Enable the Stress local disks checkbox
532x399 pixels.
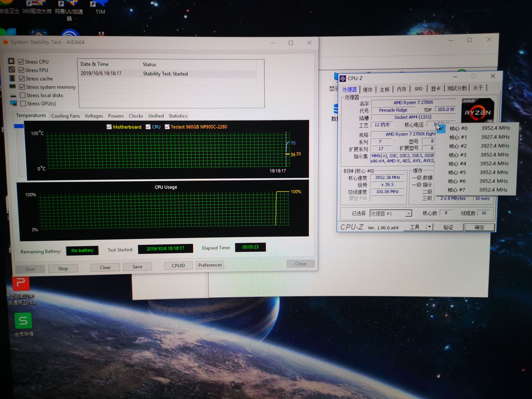point(23,95)
